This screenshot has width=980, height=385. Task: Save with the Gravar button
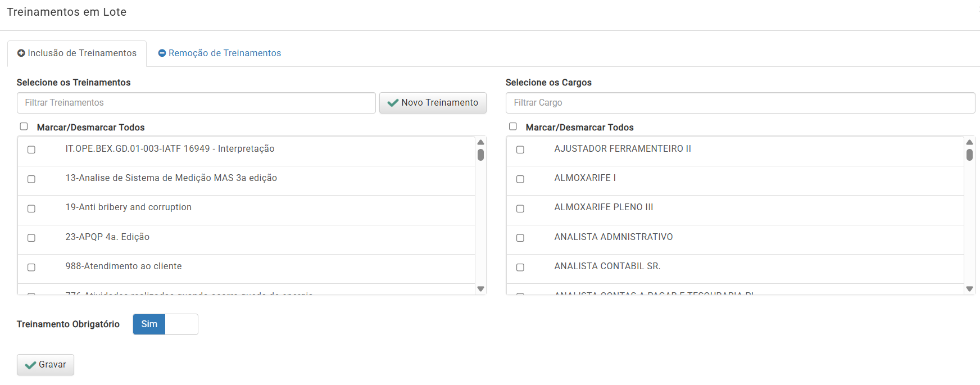(46, 365)
